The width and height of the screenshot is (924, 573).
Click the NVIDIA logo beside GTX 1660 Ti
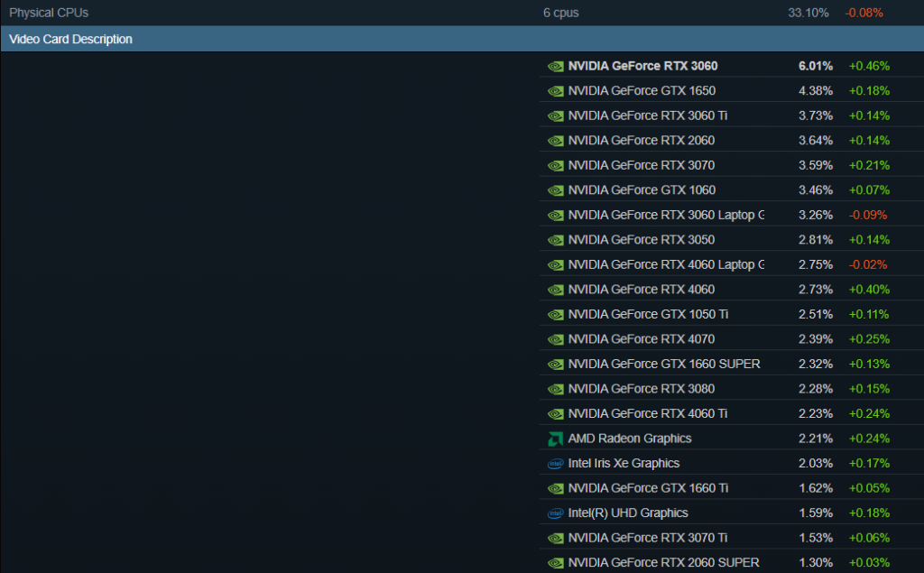pyautogui.click(x=555, y=489)
